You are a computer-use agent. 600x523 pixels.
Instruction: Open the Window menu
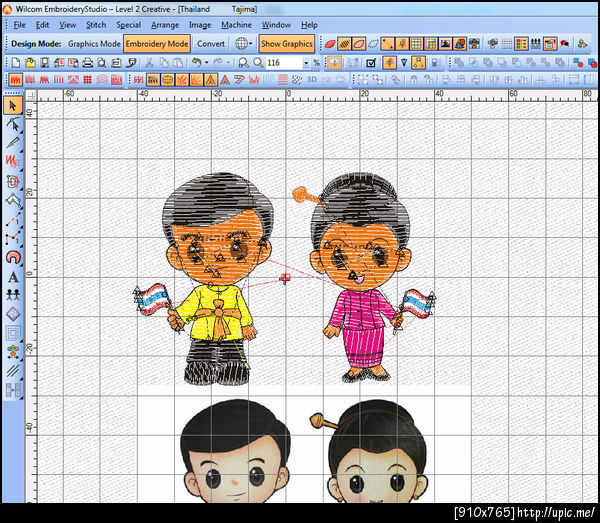click(x=276, y=25)
